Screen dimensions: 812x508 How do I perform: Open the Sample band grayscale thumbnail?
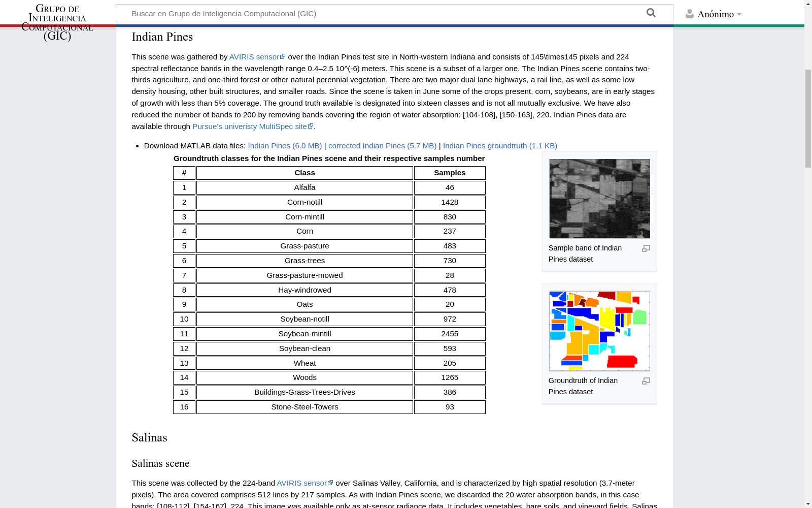click(x=599, y=199)
